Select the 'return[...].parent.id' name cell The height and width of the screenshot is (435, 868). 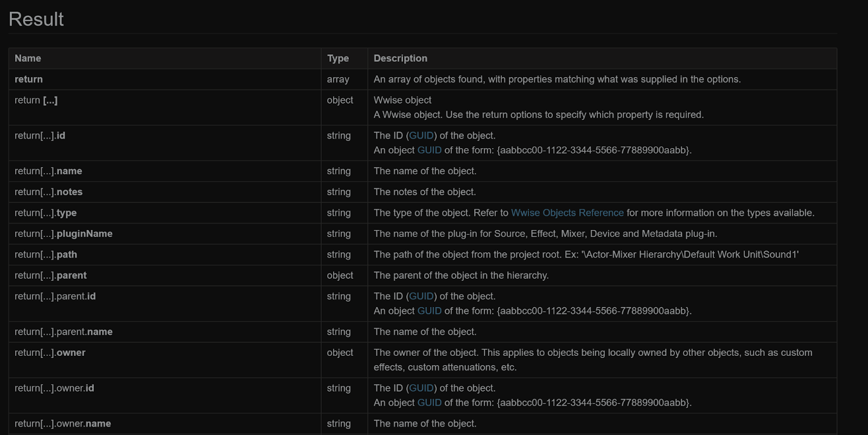pyautogui.click(x=165, y=304)
